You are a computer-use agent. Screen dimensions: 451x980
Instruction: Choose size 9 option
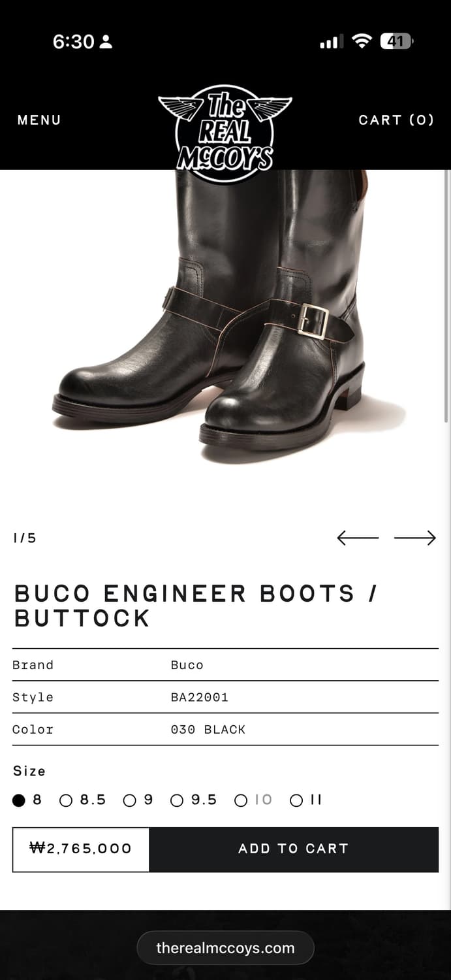pos(138,800)
